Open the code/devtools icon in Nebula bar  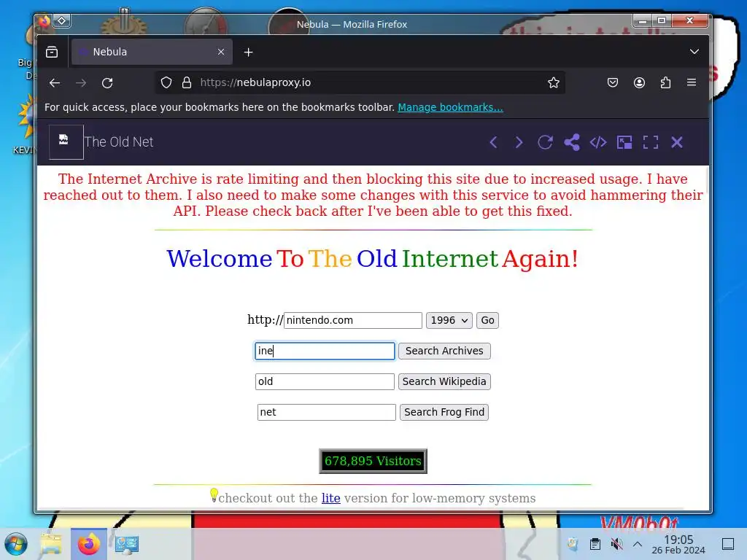(x=598, y=142)
